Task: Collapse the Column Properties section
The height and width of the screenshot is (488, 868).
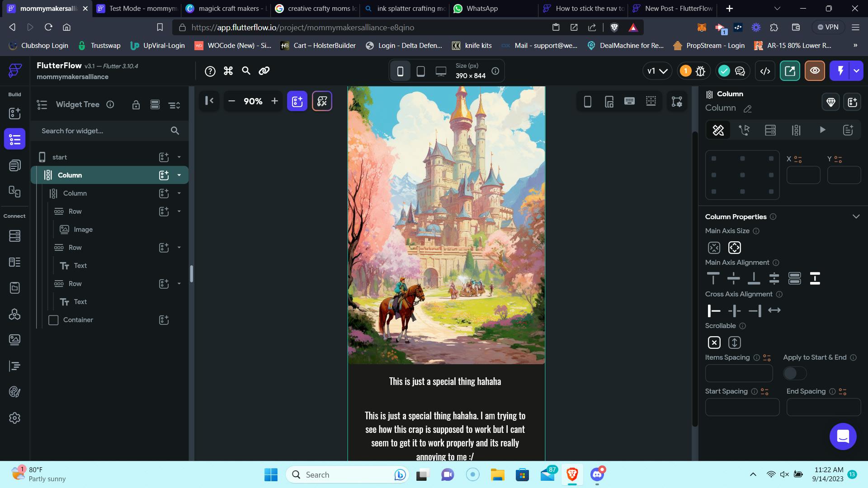Action: (856, 216)
